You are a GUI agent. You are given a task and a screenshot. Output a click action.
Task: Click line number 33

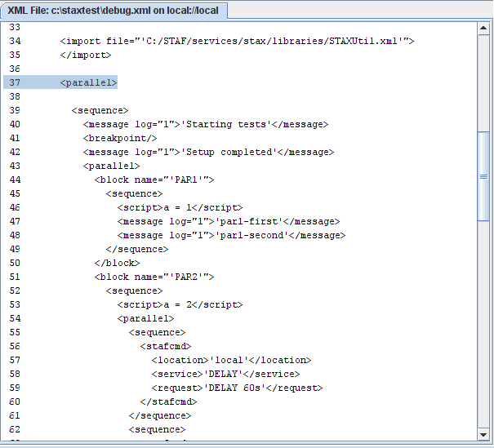point(15,27)
